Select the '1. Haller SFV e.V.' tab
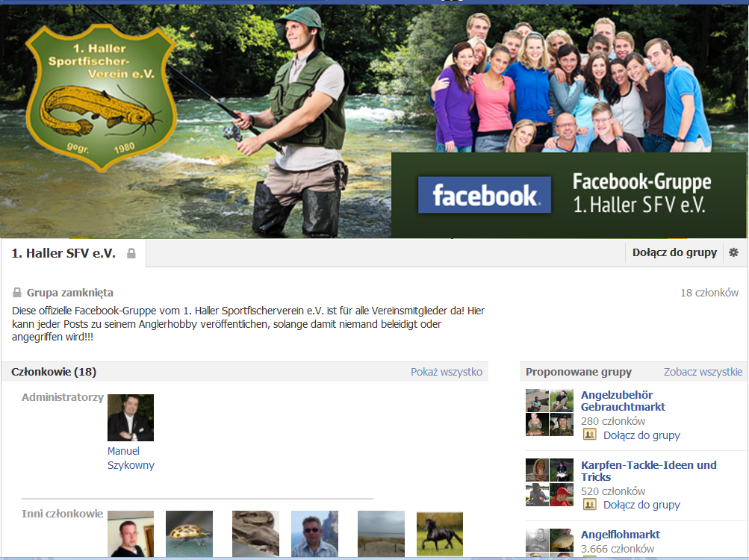Image resolution: width=749 pixels, height=560 pixels. pyautogui.click(x=73, y=253)
